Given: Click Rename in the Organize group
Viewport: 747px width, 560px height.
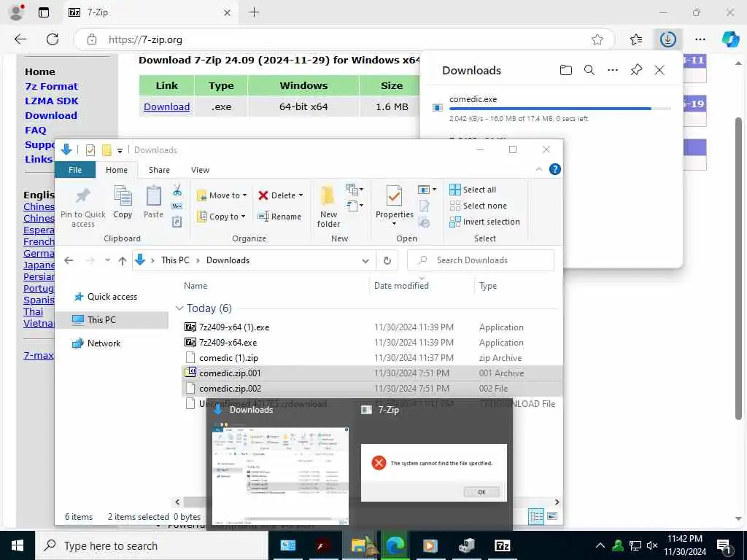Looking at the screenshot, I should tap(279, 216).
